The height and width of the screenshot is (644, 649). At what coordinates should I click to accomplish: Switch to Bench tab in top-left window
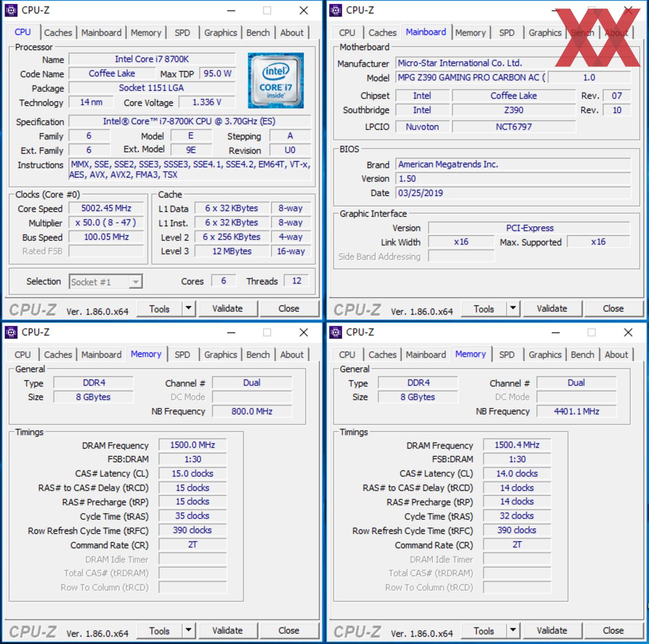click(x=258, y=32)
